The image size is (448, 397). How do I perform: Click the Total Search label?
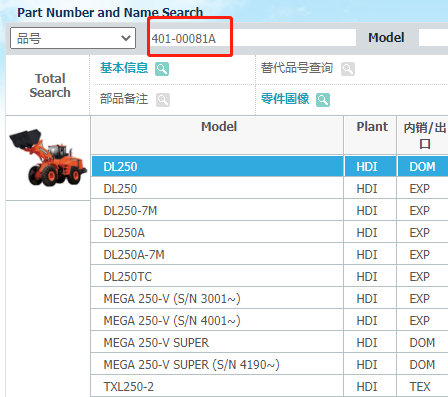coord(50,86)
